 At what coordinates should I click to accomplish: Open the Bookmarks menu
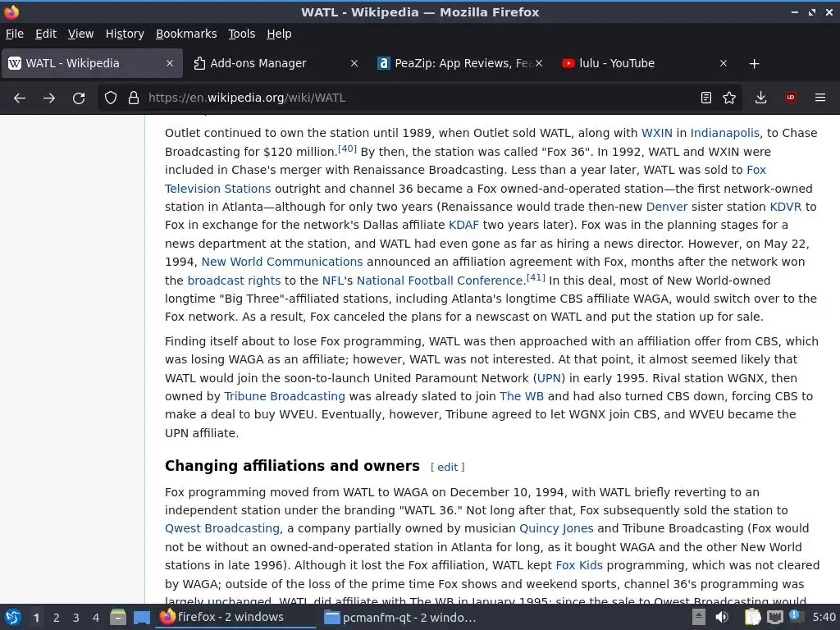186,34
